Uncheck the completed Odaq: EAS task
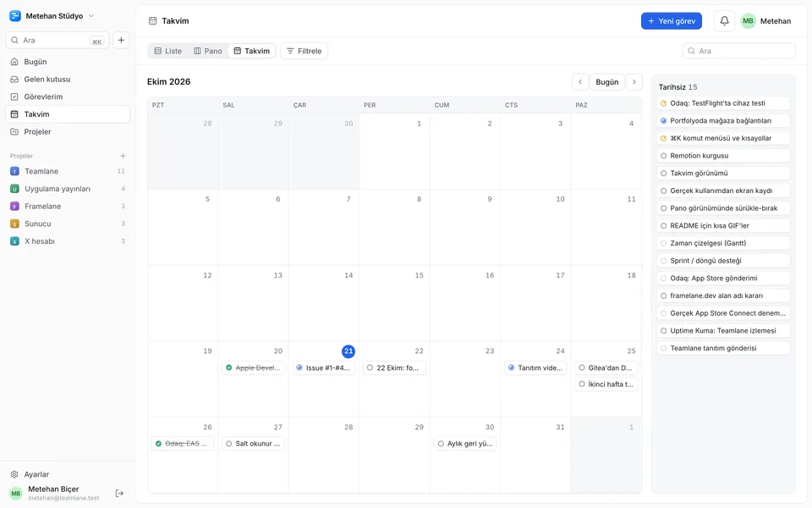812x508 pixels. point(158,444)
